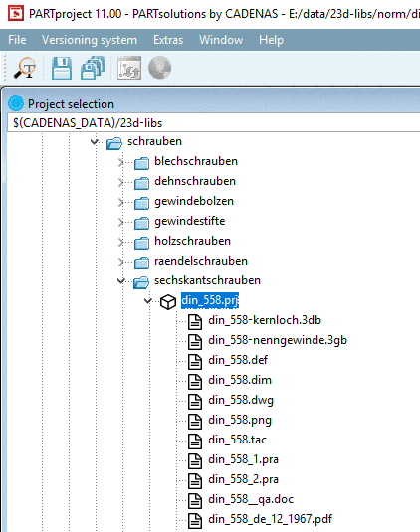Select din_558_1.pra file name

244,459
